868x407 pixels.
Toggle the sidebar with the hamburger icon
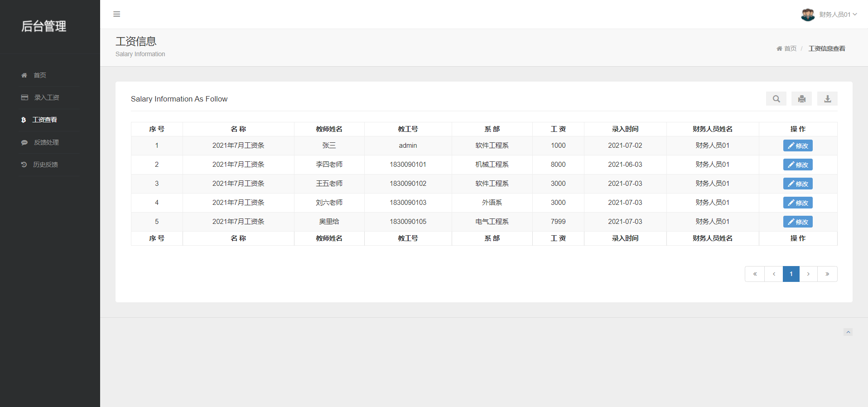(116, 14)
